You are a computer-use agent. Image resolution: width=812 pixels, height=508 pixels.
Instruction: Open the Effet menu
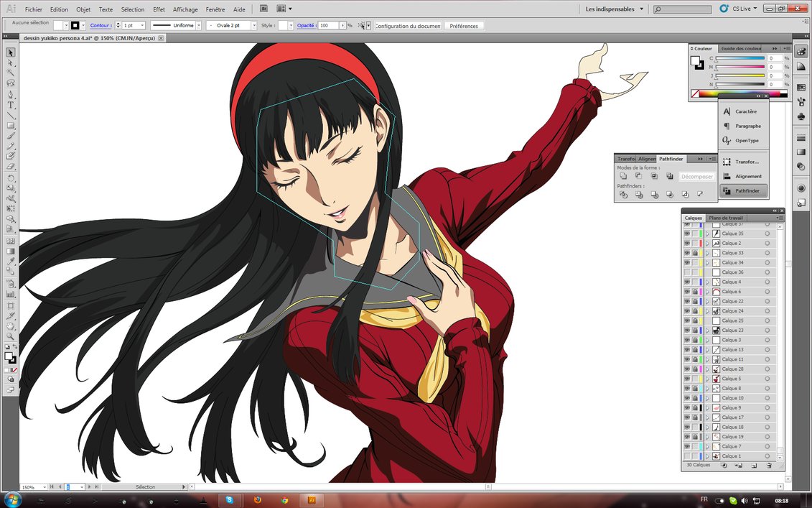tap(159, 10)
